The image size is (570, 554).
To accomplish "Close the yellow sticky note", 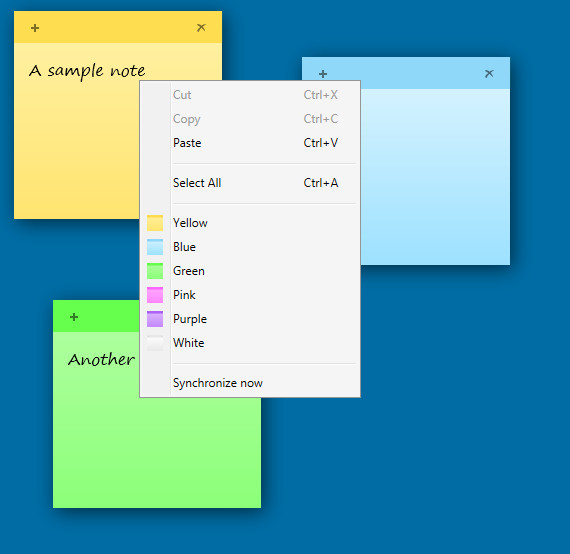I will click(x=201, y=28).
